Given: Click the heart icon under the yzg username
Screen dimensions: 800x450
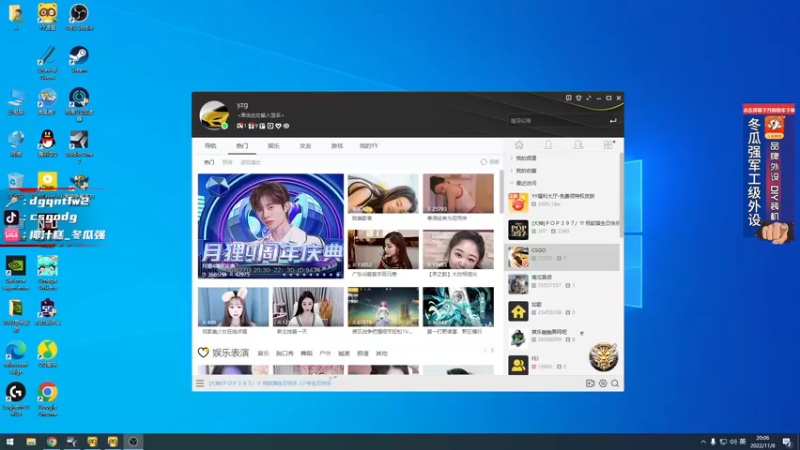Looking at the screenshot, I should (278, 126).
